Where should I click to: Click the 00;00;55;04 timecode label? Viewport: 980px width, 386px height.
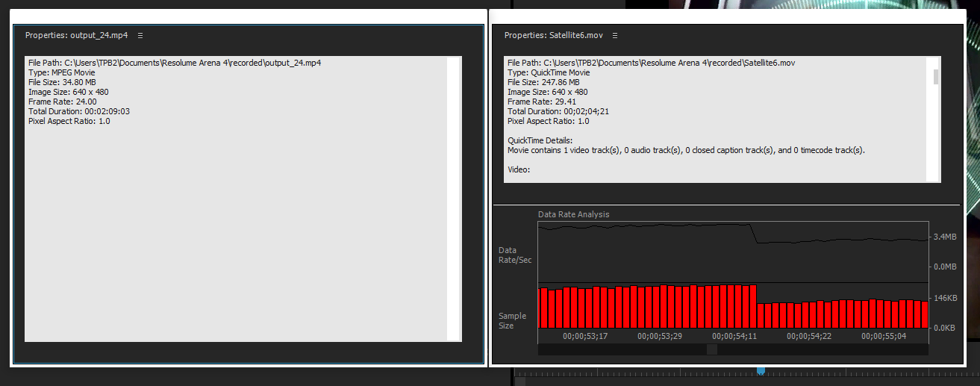point(883,336)
